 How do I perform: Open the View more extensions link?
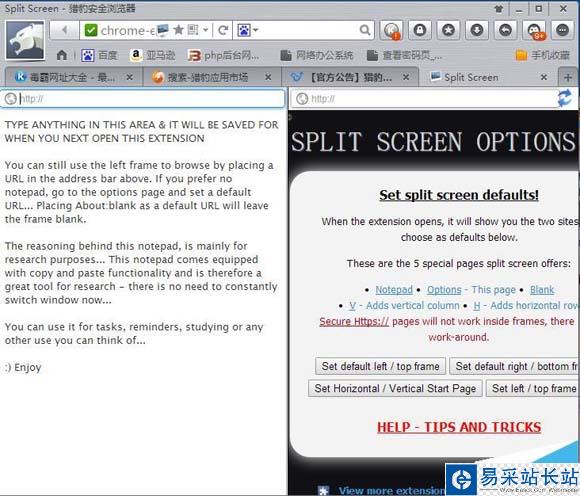391,490
